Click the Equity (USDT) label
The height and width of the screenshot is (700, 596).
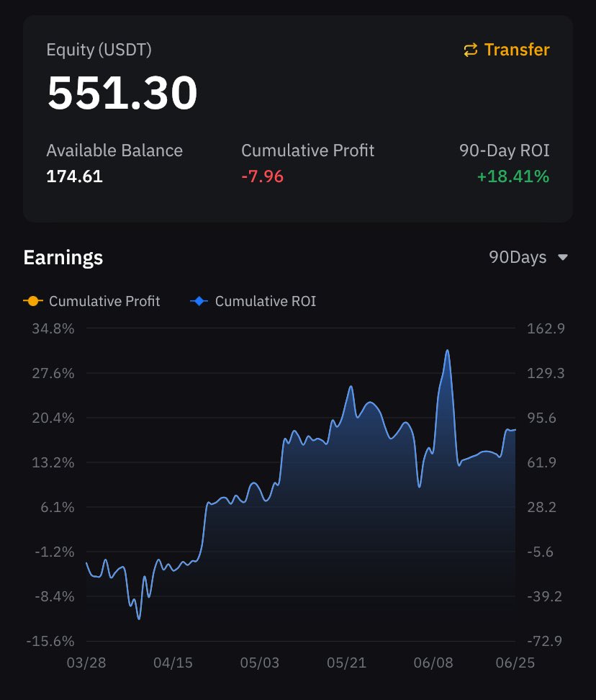coord(99,50)
